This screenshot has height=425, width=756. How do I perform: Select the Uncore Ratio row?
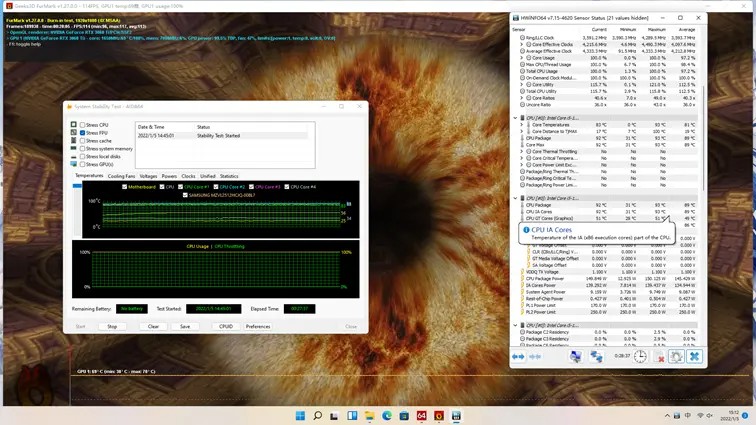pos(608,105)
